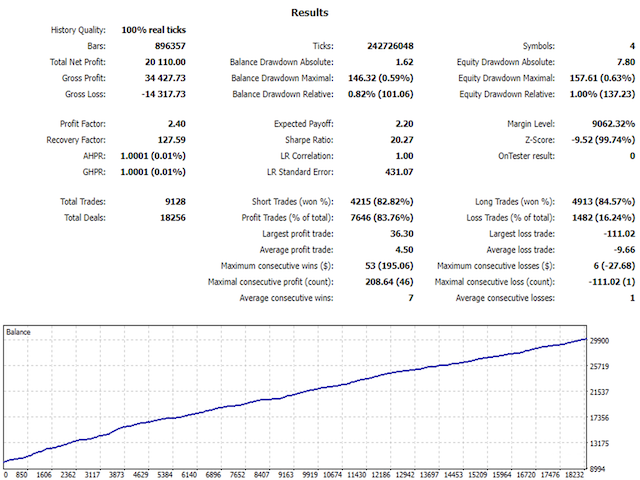Click the Recovery Factor label
This screenshot has height=480, width=640.
coord(76,140)
